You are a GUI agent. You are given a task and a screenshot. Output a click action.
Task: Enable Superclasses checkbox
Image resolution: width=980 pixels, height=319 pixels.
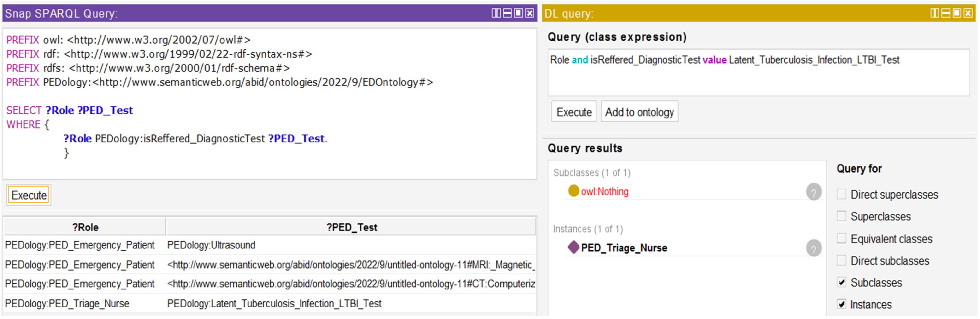841,216
